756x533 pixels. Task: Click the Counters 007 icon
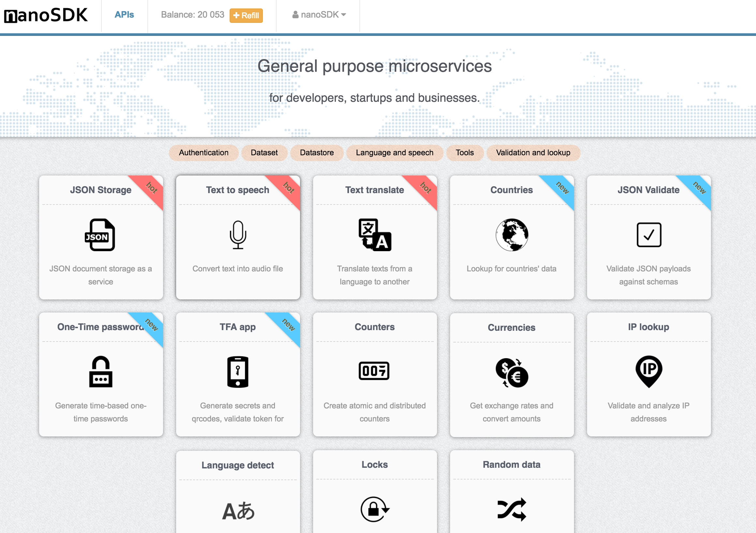coord(374,371)
